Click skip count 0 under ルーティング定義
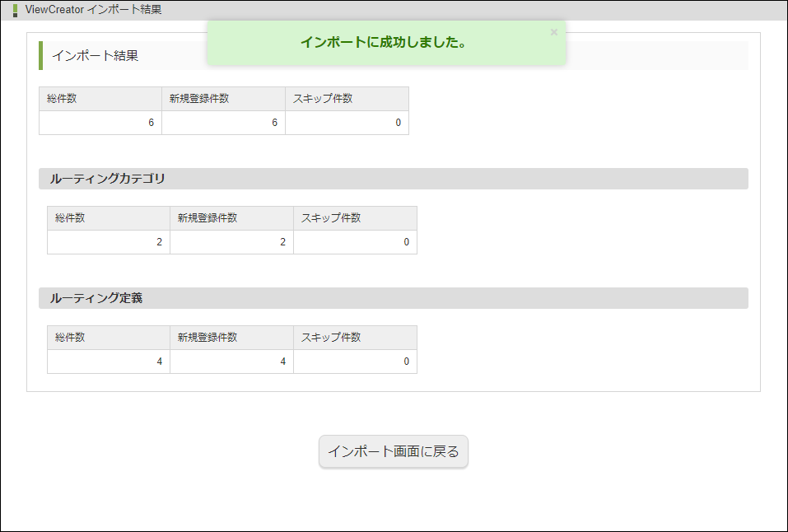 click(x=356, y=362)
